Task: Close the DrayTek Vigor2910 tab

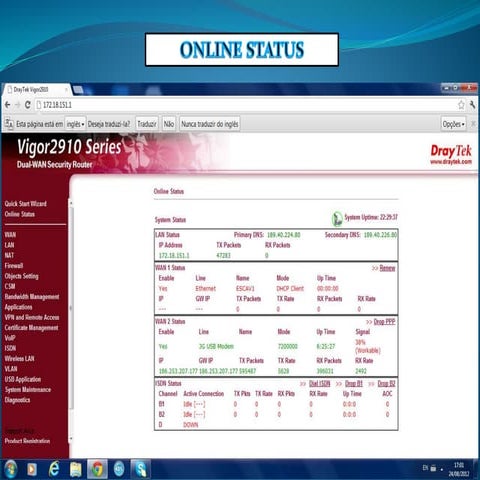Action: point(66,89)
